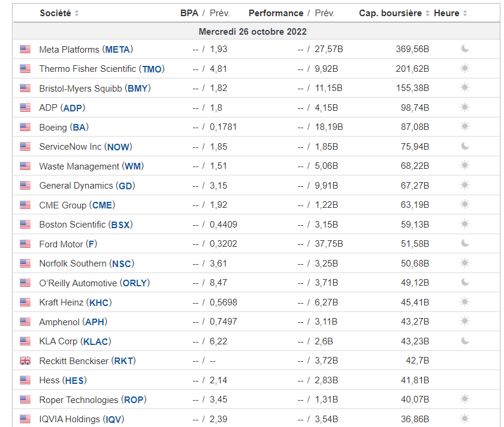Image resolution: width=504 pixels, height=427 pixels.
Task: Sort table by Société column arrows
Action: click(77, 13)
